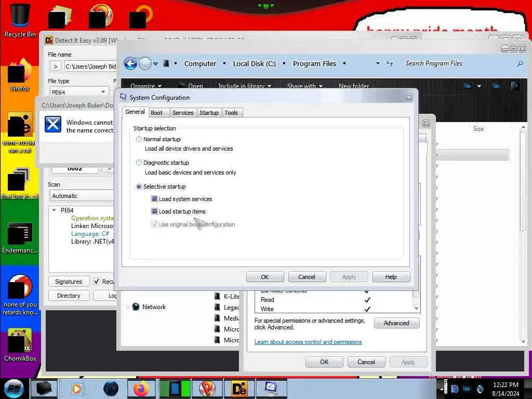Open the Endermanc... desktop icon
This screenshot has width=532, height=399.
click(x=20, y=238)
